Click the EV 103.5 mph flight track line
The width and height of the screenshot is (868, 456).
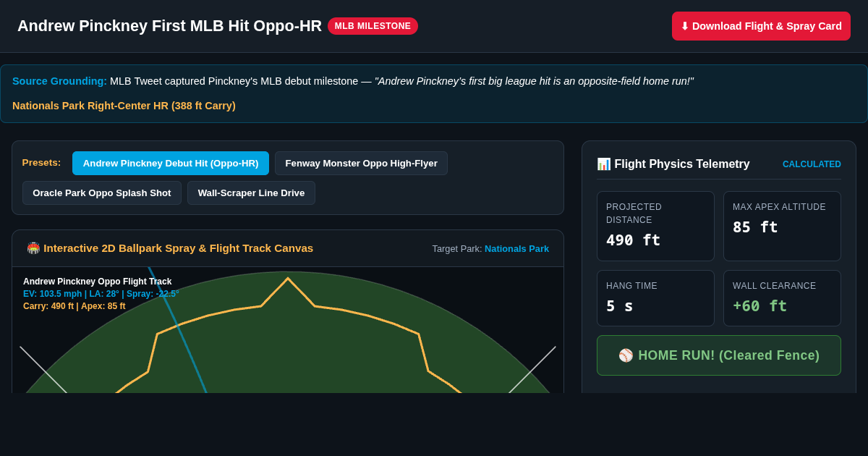(101, 294)
